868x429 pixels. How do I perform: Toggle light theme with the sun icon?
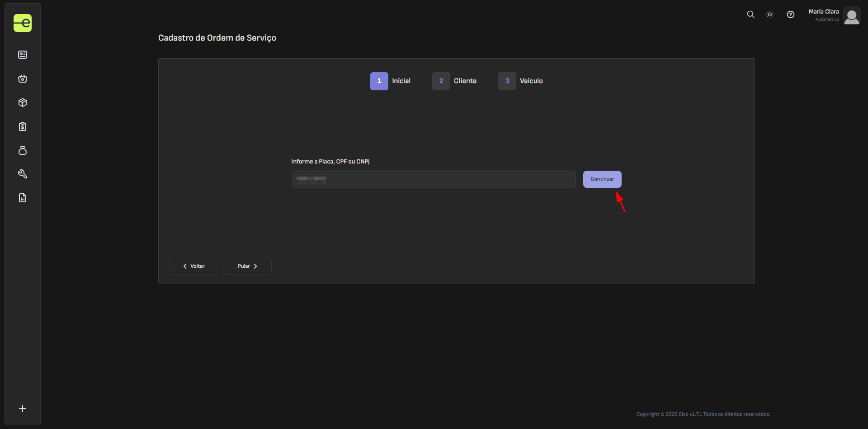(770, 14)
